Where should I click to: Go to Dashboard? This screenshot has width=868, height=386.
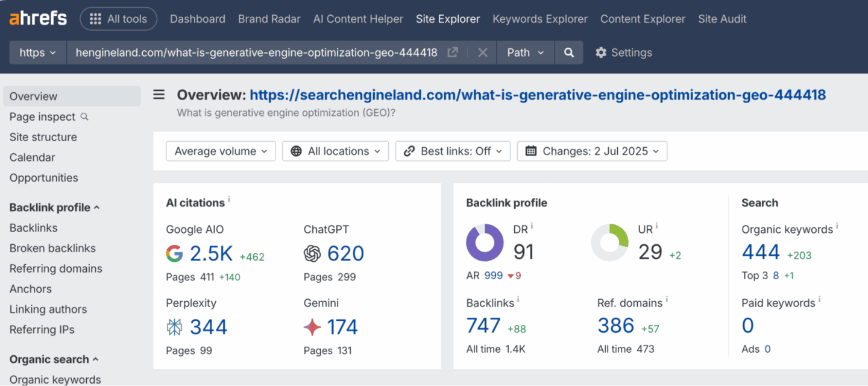[x=198, y=19]
